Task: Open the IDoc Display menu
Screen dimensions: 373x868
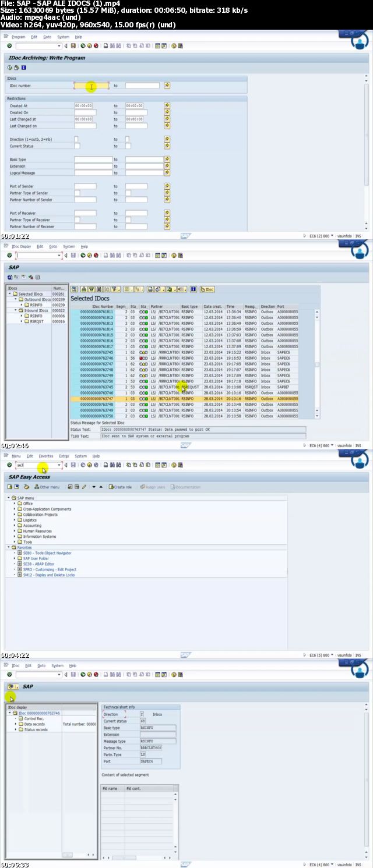Action: coord(21,246)
